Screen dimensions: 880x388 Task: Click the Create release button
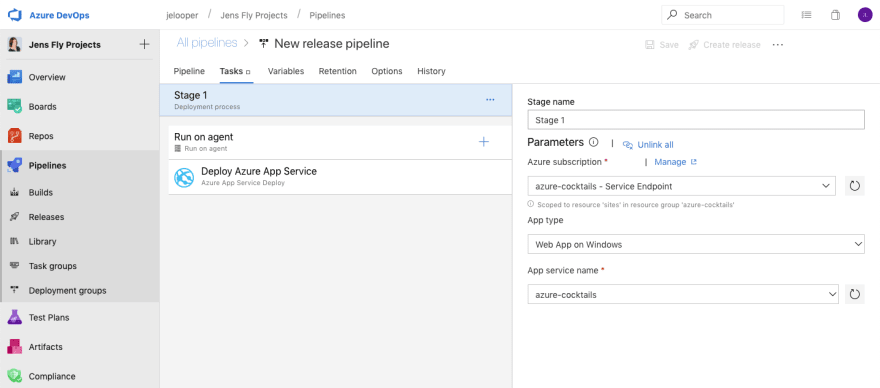pyautogui.click(x=725, y=45)
